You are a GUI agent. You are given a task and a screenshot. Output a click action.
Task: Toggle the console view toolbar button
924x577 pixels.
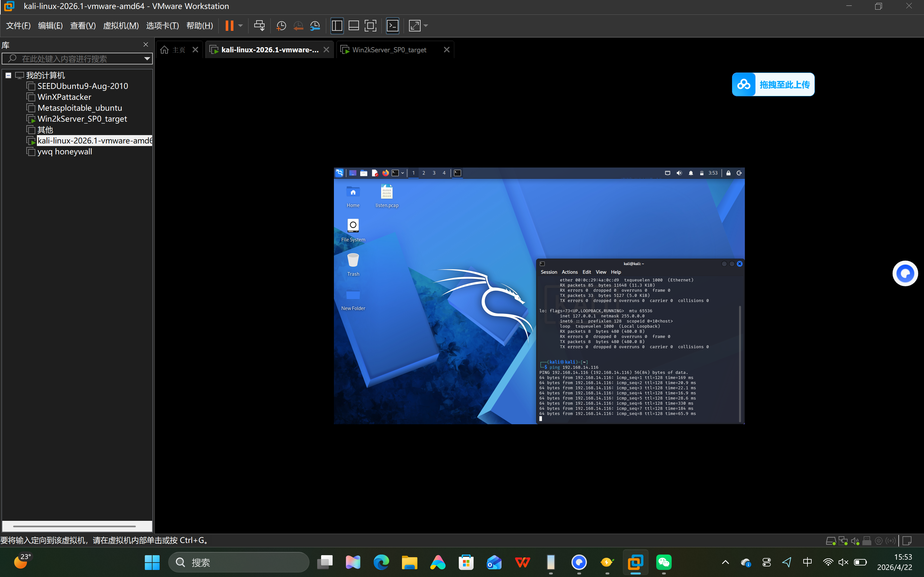click(x=392, y=26)
